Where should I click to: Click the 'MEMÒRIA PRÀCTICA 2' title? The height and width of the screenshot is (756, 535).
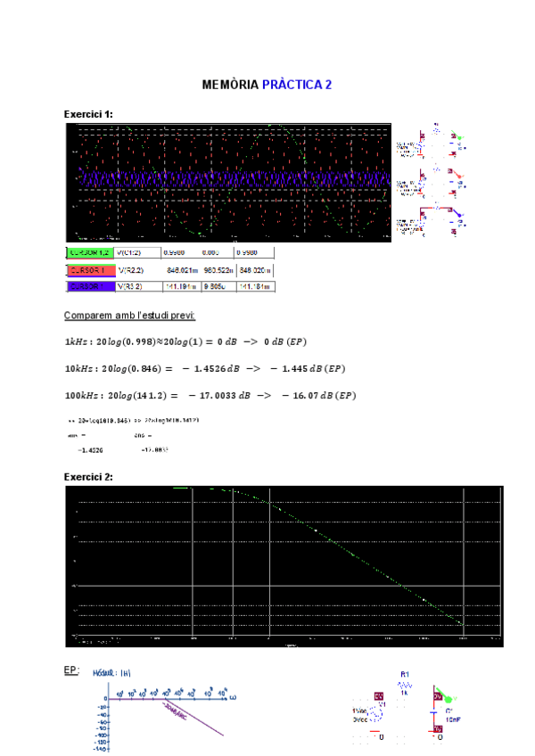[267, 85]
